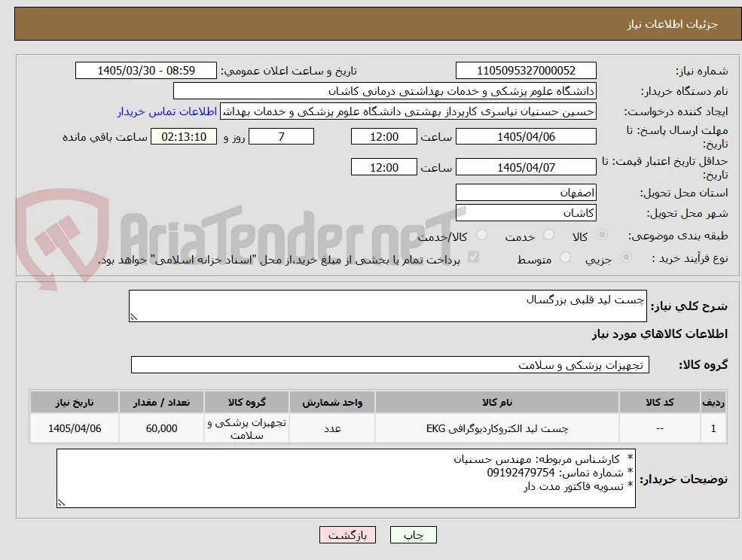This screenshot has width=742, height=560.
Task: Click the price validity date 1405/04/07 field
Action: tap(526, 167)
